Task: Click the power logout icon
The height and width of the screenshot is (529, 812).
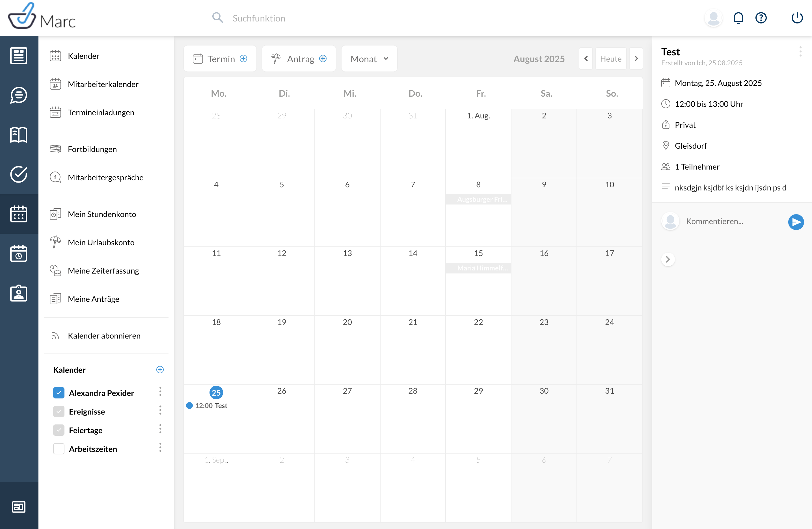Action: click(797, 18)
